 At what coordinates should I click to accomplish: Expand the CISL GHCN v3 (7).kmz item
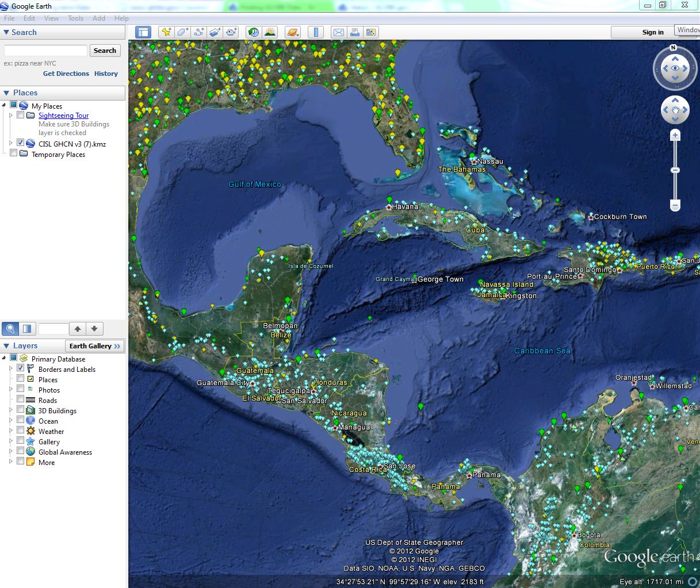point(11,144)
